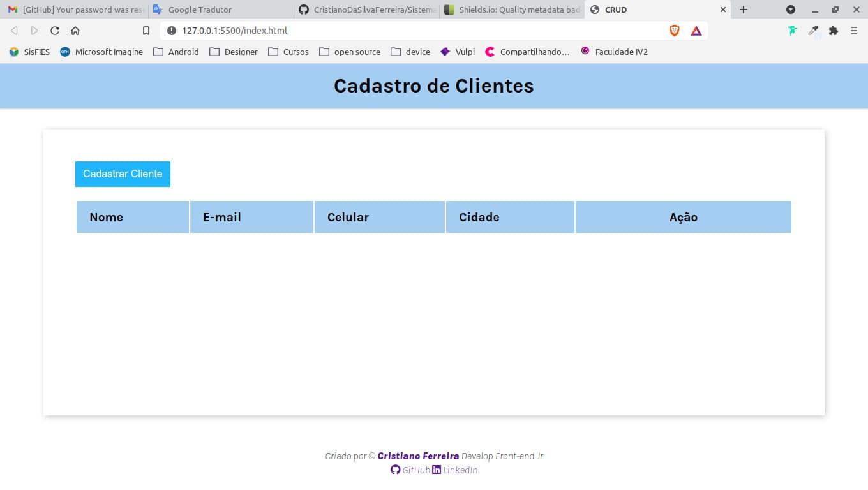The image size is (868, 490).
Task: Open the Compartilhando bookmark
Action: (527, 52)
